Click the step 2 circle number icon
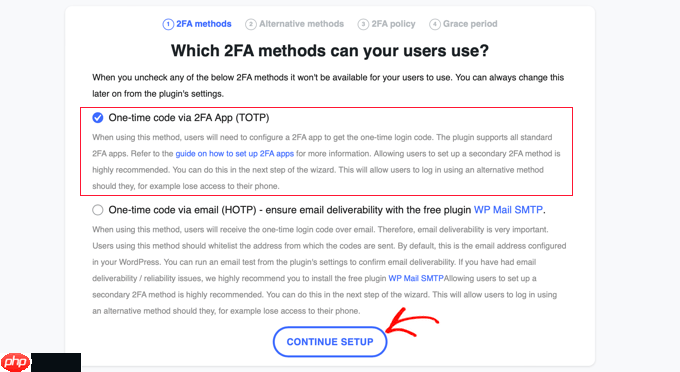680x372 pixels. click(x=251, y=24)
